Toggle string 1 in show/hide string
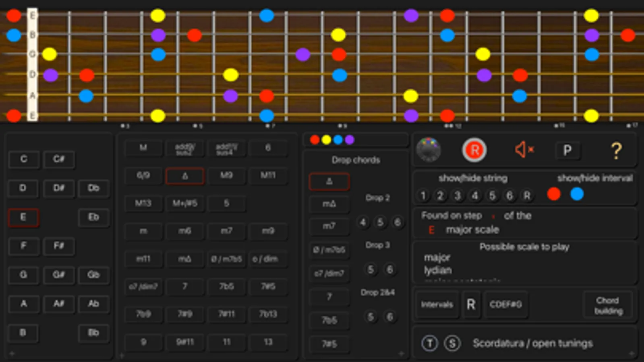The image size is (644, 362). pos(423,195)
